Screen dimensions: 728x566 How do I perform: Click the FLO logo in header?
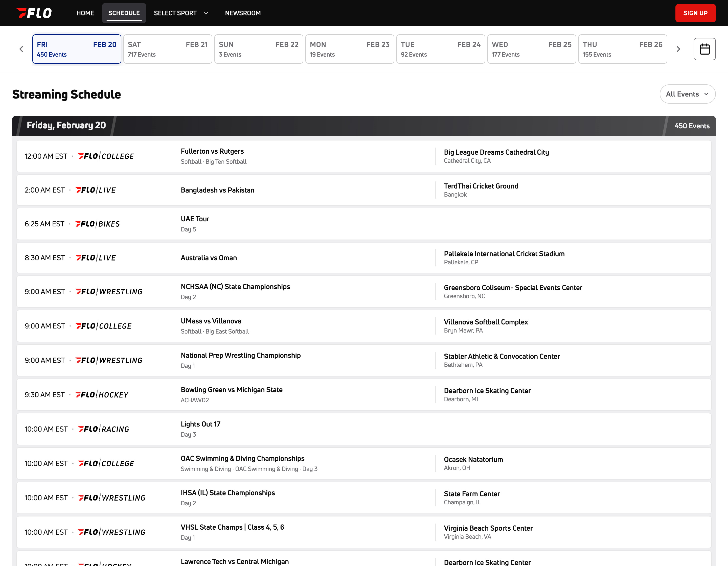coord(34,13)
